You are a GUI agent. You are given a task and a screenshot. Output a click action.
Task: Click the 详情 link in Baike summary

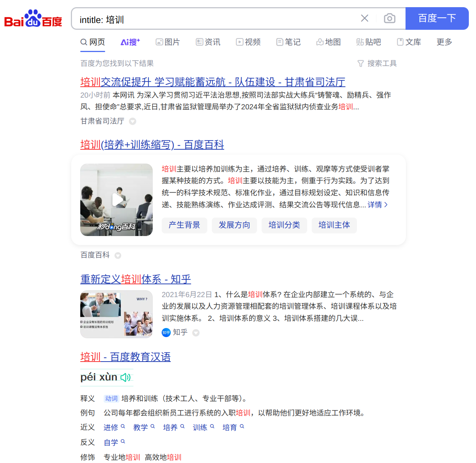378,205
